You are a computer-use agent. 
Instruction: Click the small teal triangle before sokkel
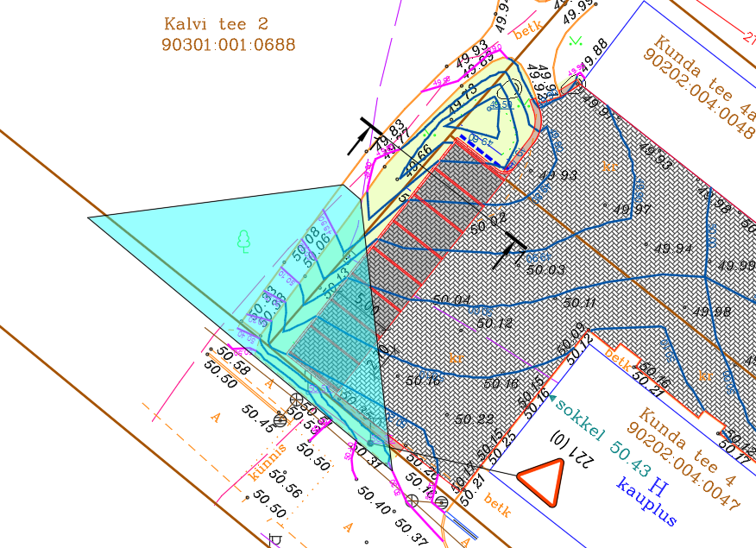tap(552, 399)
